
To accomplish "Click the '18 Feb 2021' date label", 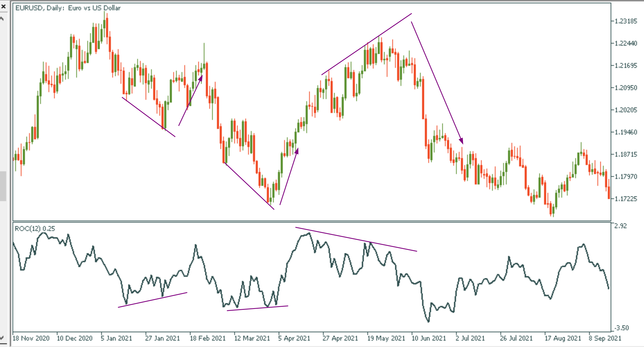I will (208, 338).
